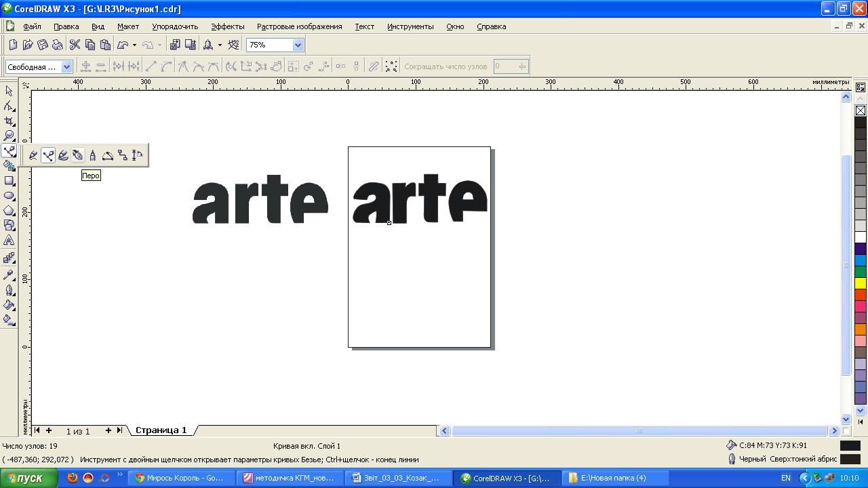Open E:\Новая папка (4) taskbar folder
868x488 pixels.
tap(615, 478)
